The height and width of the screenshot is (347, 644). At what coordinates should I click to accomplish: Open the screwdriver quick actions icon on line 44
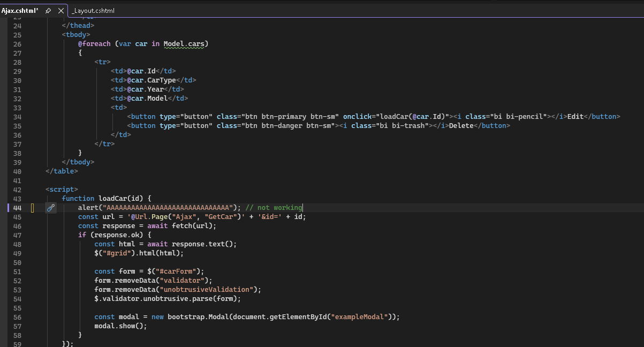[x=51, y=208]
